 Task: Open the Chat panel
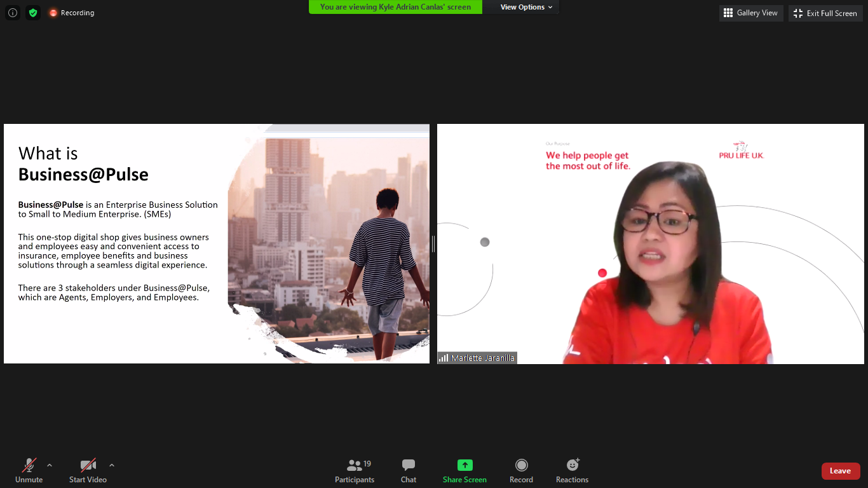(409, 471)
